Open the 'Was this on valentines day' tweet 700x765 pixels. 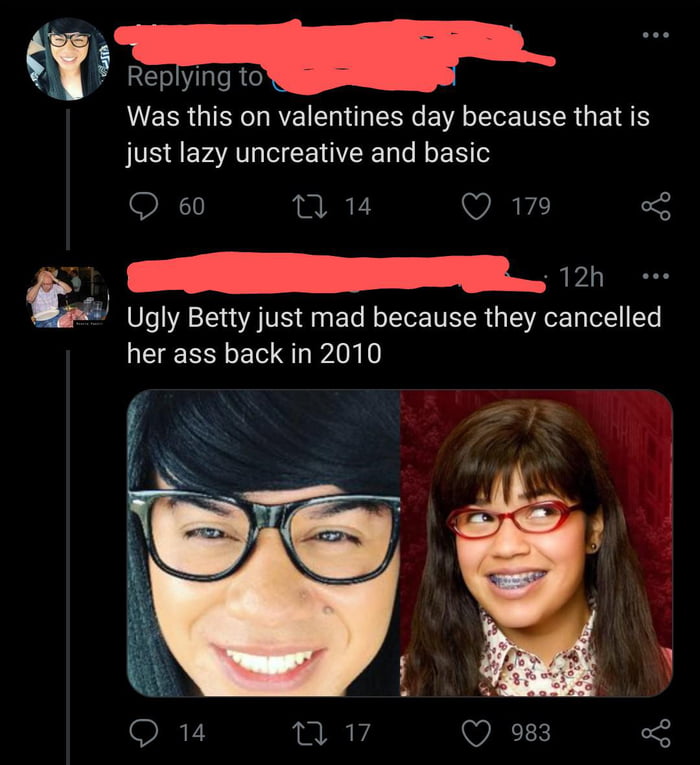tap(388, 135)
